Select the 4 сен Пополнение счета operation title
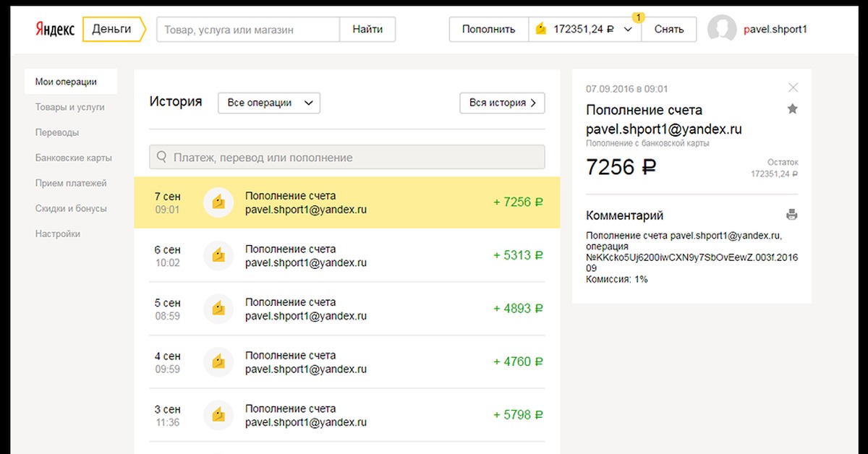Viewport: 868px width, 454px height. [290, 355]
